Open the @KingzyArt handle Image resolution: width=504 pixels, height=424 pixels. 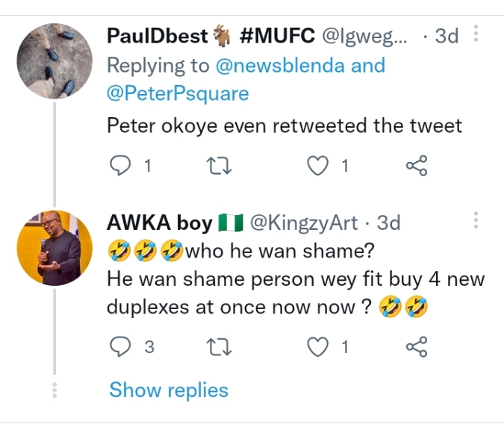(302, 222)
